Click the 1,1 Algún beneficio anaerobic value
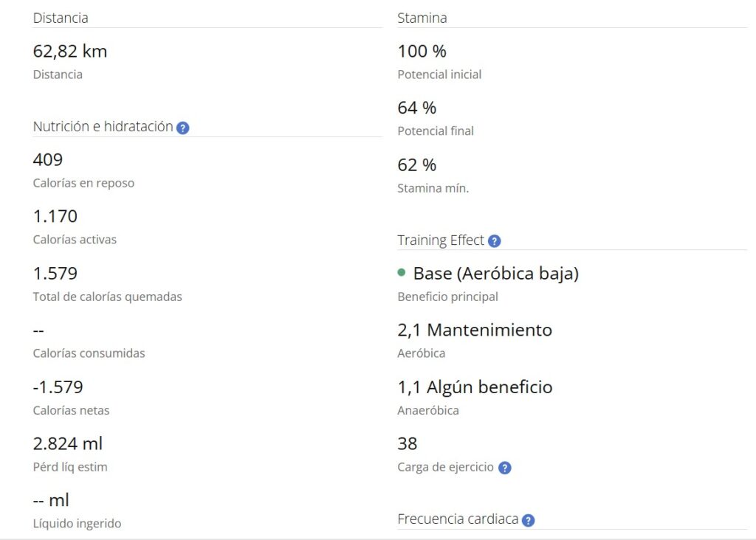Viewport: 756px width, 540px height. (x=475, y=387)
